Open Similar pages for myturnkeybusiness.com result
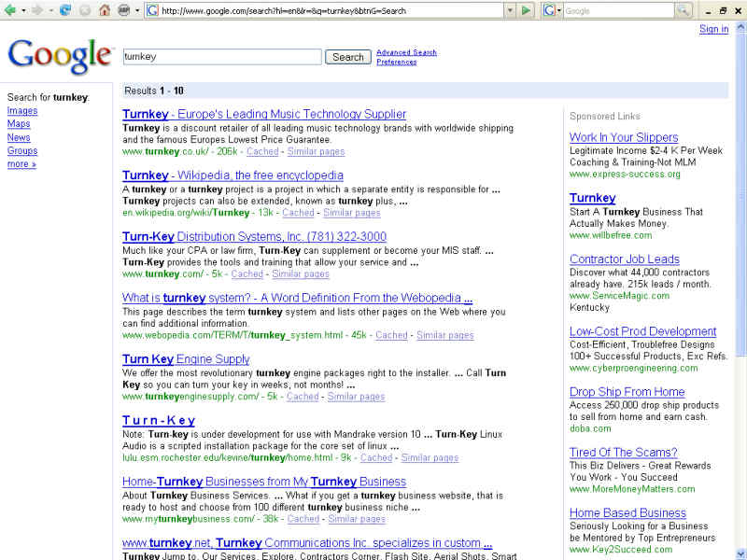Screen dimensions: 747x560 point(357,519)
